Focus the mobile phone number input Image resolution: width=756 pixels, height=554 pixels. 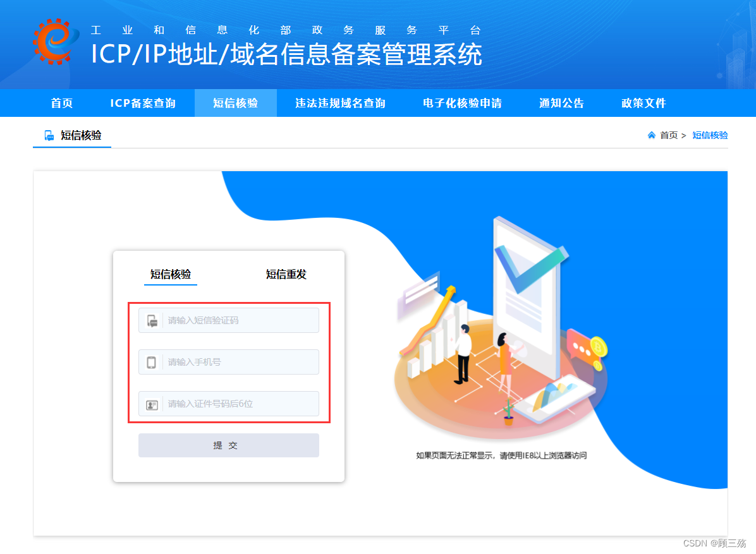(229, 362)
